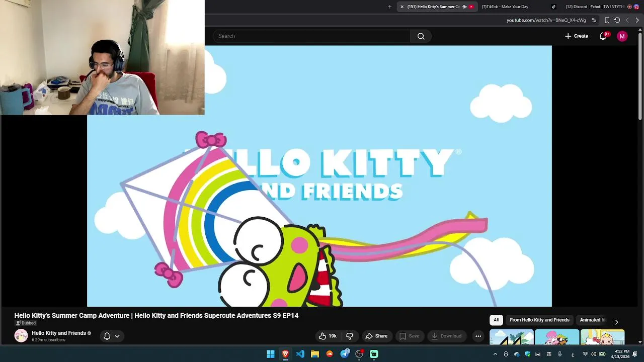Viewport: 644px width, 362px height.
Task: Bookmark this page in the browser
Action: (x=607, y=20)
